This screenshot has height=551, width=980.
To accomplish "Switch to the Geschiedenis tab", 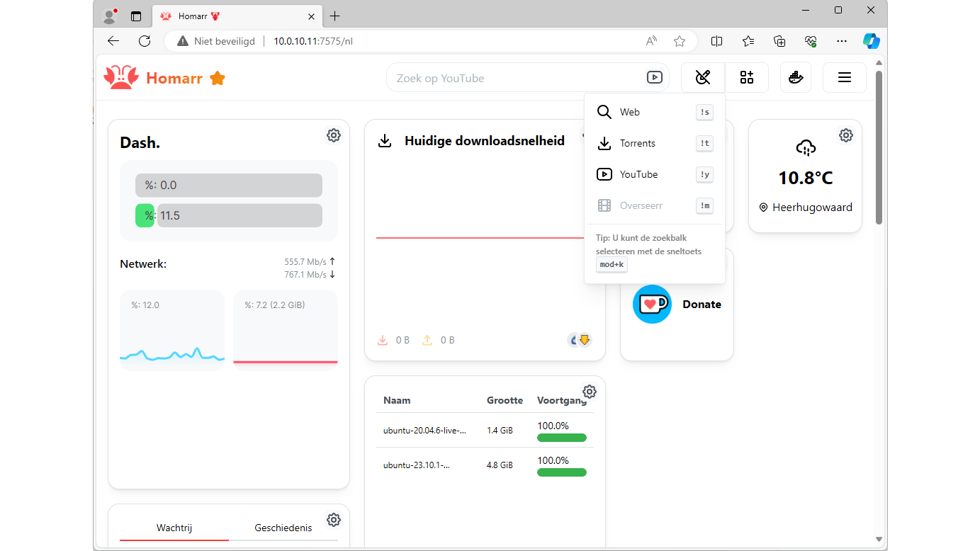I will tap(283, 528).
